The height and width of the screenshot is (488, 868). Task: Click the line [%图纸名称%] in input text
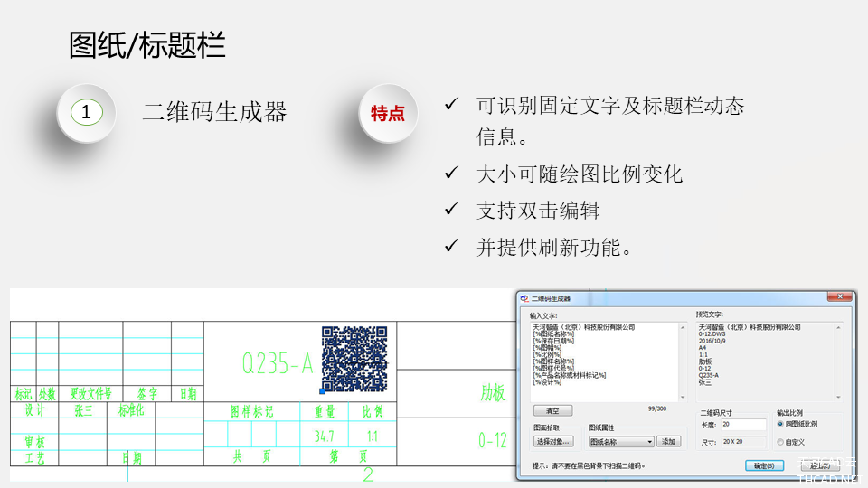[553, 334]
